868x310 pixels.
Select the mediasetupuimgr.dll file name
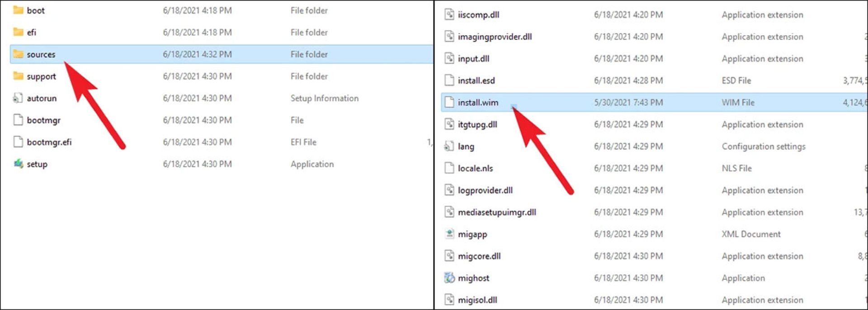click(497, 212)
